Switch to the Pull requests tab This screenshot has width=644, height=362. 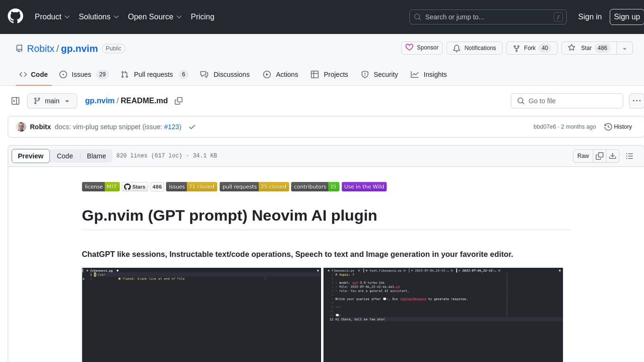coord(154,74)
